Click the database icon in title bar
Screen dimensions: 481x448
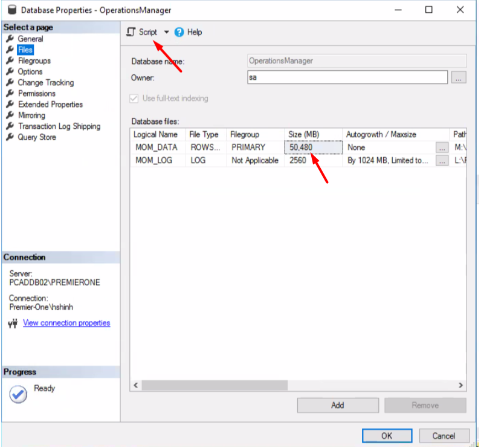click(12, 10)
